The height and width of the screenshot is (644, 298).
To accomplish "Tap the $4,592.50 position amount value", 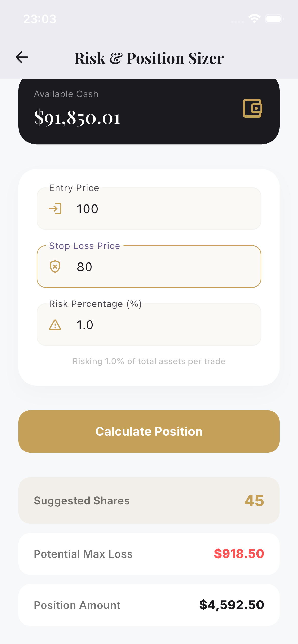I will (232, 605).
